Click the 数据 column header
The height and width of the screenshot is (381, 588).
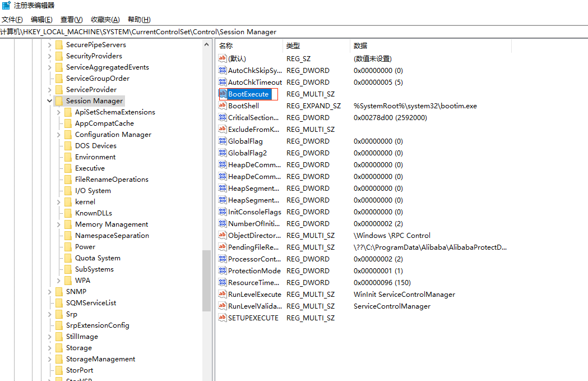tap(360, 45)
